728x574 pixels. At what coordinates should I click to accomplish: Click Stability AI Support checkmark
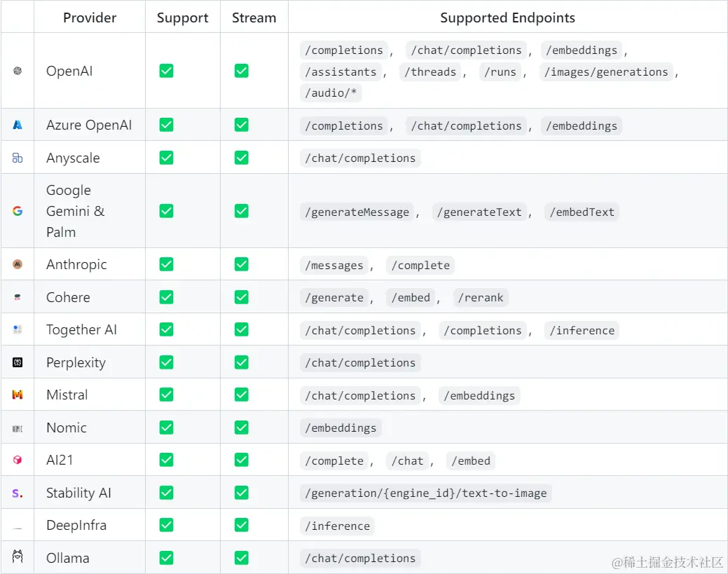pyautogui.click(x=166, y=493)
